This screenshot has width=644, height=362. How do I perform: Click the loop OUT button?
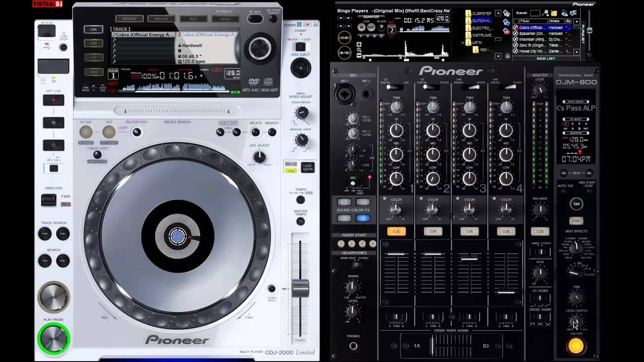pyautogui.click(x=109, y=132)
